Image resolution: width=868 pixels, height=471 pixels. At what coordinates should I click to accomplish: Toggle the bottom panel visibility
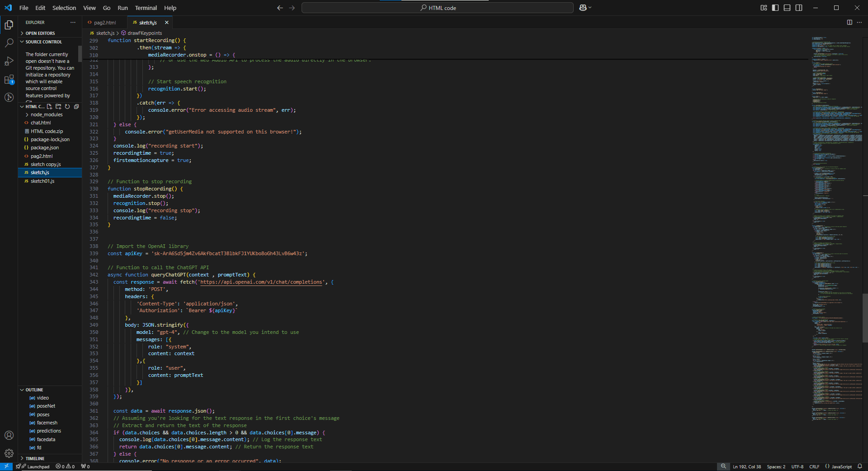click(x=787, y=8)
